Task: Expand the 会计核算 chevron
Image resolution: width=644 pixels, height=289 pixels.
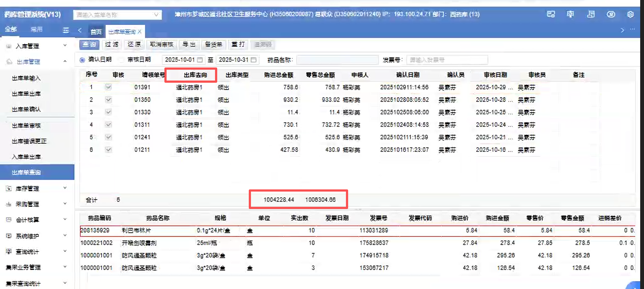Action: [x=65, y=219]
